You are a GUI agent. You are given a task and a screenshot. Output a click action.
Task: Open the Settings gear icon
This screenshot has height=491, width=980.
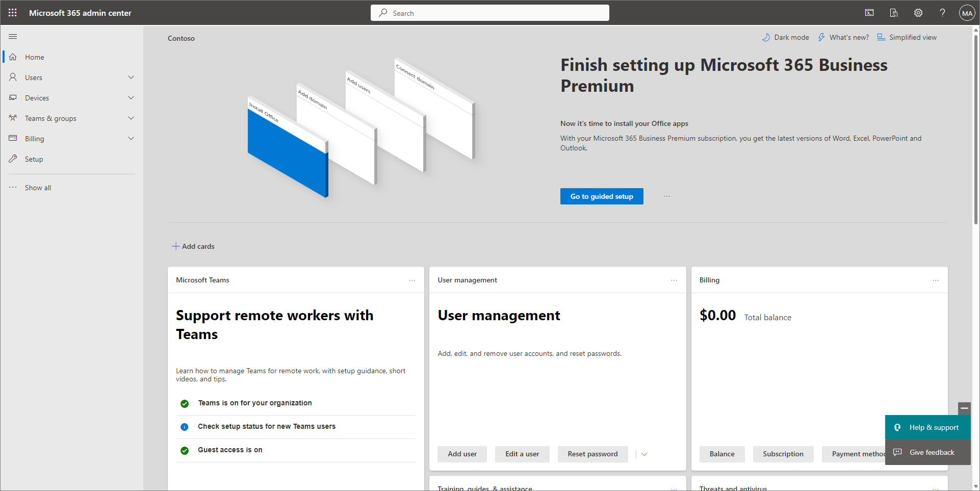pyautogui.click(x=918, y=13)
